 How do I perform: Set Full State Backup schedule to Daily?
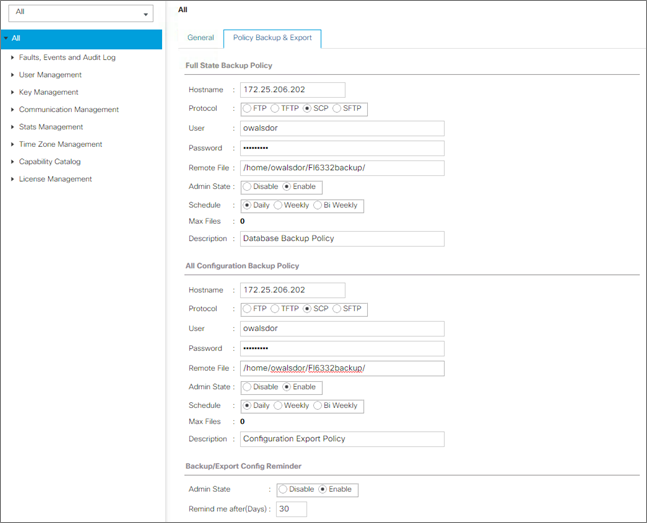[247, 205]
